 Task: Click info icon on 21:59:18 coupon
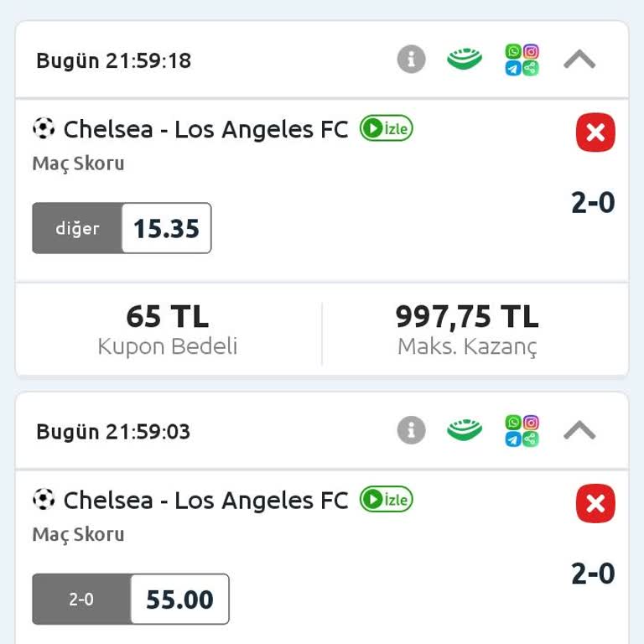(x=411, y=60)
